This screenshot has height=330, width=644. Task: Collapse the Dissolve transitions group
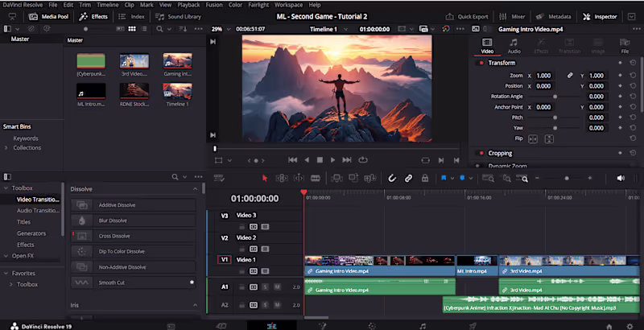[193, 189]
